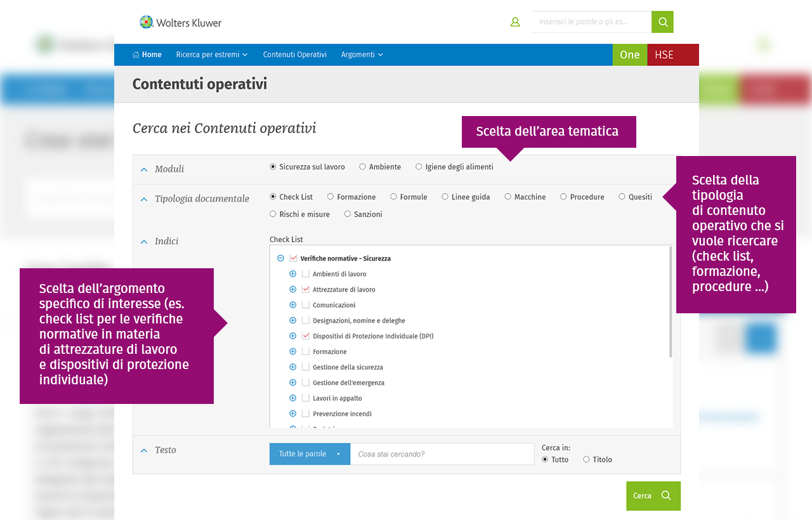The width and height of the screenshot is (812, 520).
Task: Open Ricerca per estremi menu
Action: 212,55
